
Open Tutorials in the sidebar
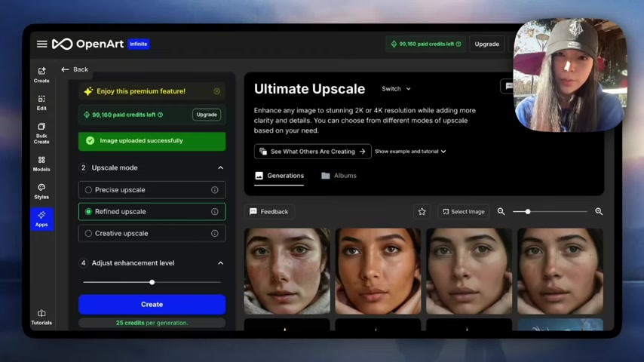pos(41,317)
